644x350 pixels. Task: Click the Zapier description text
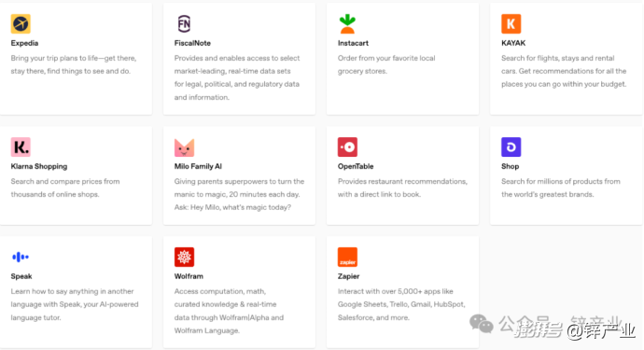click(x=401, y=304)
